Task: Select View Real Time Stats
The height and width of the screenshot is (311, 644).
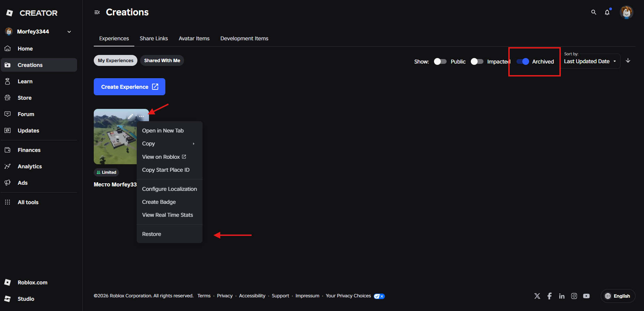Action: 169,215
